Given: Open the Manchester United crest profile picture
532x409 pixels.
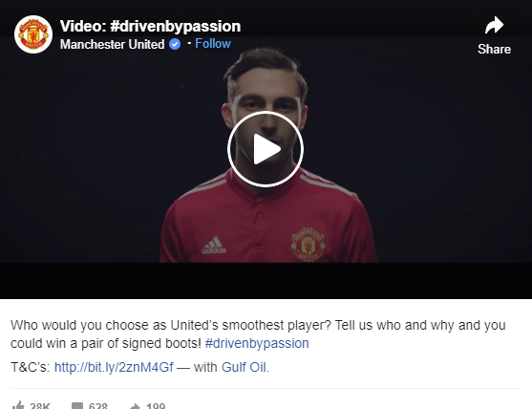Looking at the screenshot, I should [x=33, y=34].
